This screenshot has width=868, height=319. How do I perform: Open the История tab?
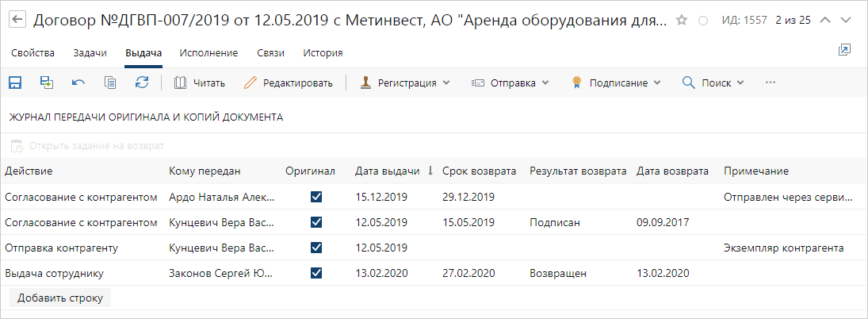(323, 53)
